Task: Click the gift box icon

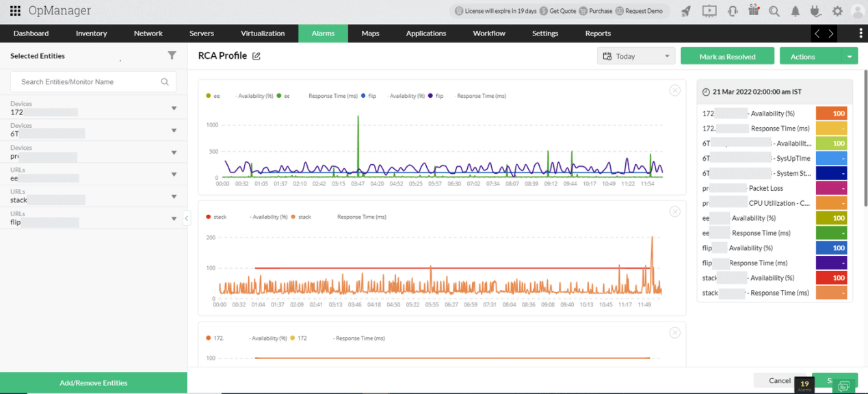Action: click(754, 10)
